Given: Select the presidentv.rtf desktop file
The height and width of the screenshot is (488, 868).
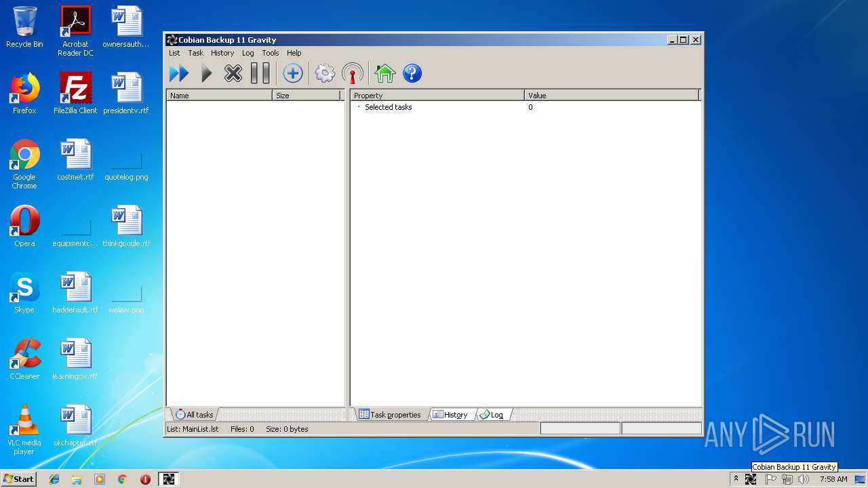Looking at the screenshot, I should 126,94.
